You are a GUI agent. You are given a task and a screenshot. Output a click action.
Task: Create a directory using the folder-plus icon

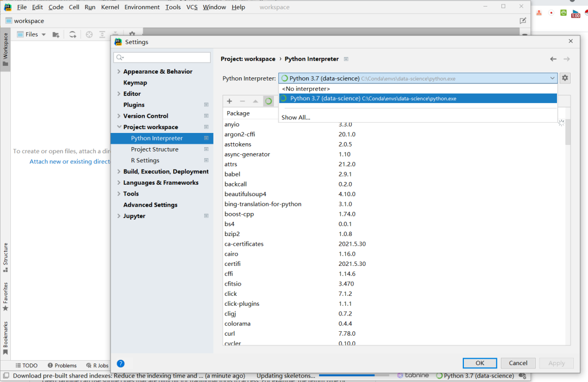(x=56, y=34)
